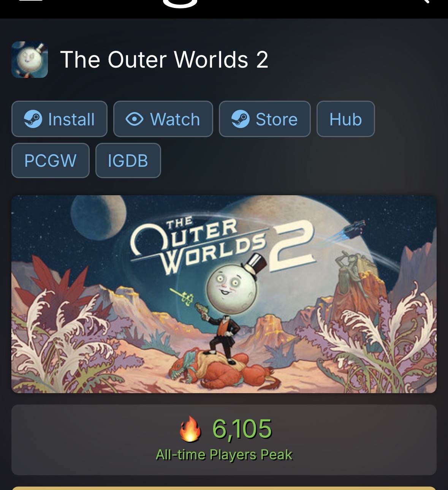Open the Store page button
Image resolution: width=448 pixels, height=490 pixels.
pos(264,119)
